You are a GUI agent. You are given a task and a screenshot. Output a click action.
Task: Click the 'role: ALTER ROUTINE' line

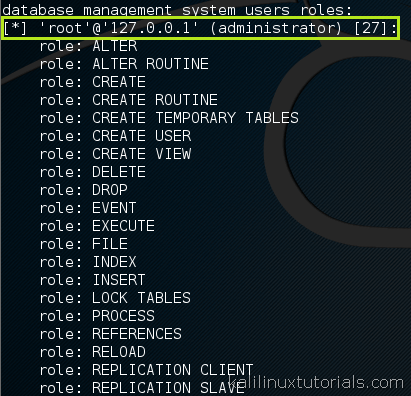click(x=124, y=64)
